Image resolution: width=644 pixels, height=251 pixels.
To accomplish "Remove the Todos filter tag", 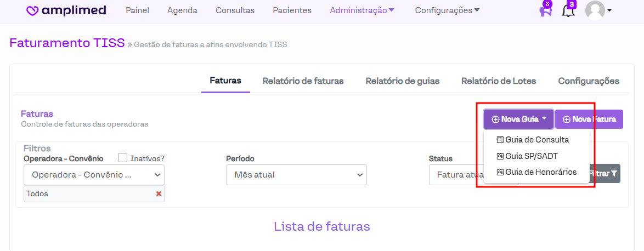I will pyautogui.click(x=159, y=193).
